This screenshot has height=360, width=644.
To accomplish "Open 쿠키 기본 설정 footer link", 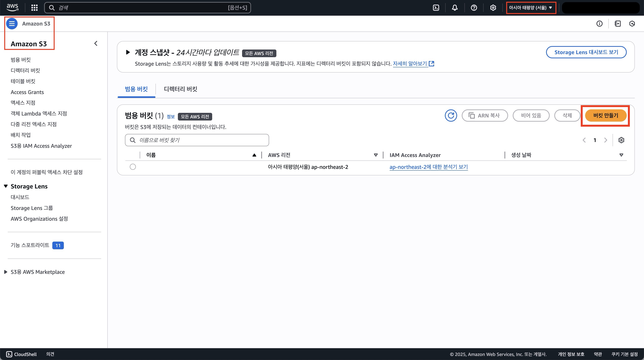I will [624, 354].
